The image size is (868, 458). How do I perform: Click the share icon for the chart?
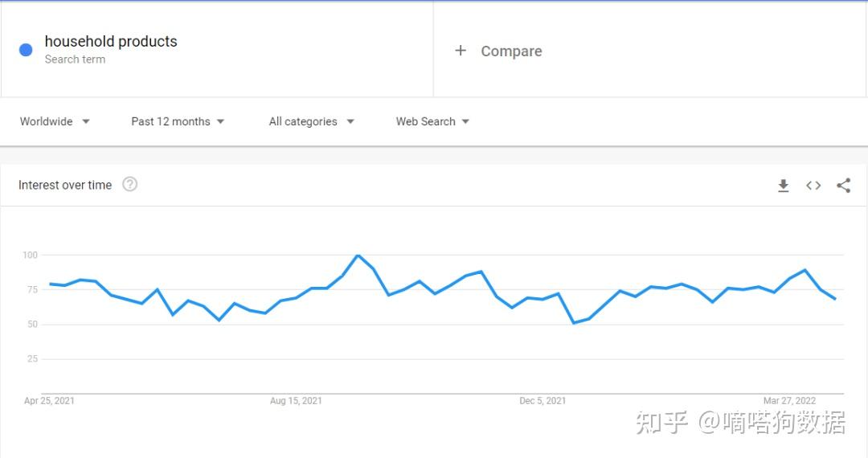click(x=843, y=186)
